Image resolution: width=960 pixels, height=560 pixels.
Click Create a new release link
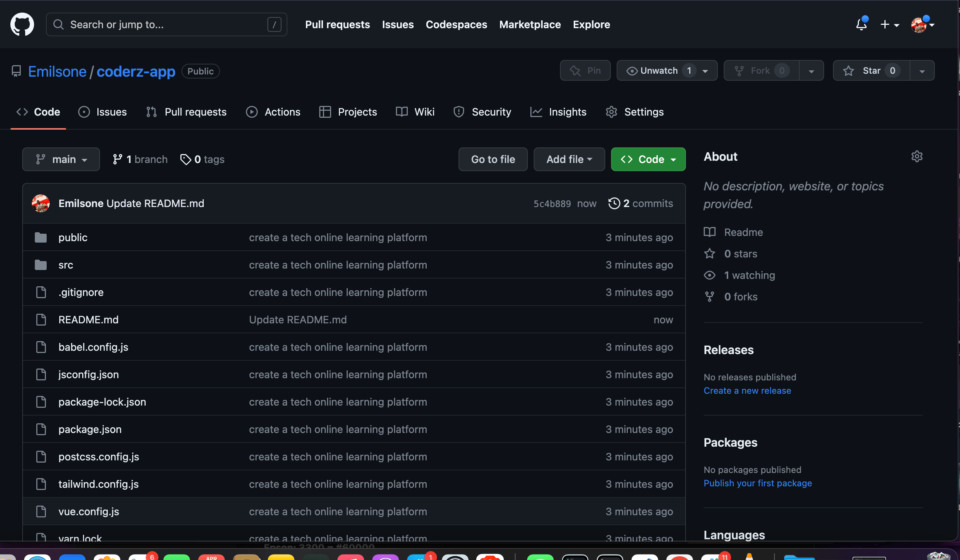pos(747,391)
